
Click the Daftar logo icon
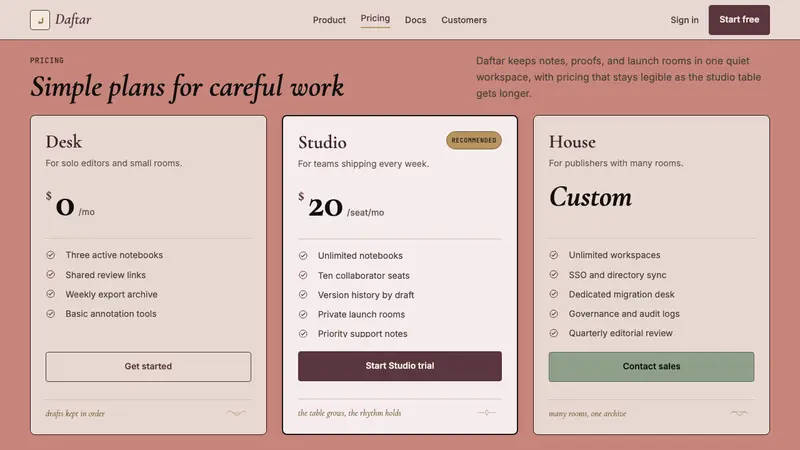click(40, 20)
